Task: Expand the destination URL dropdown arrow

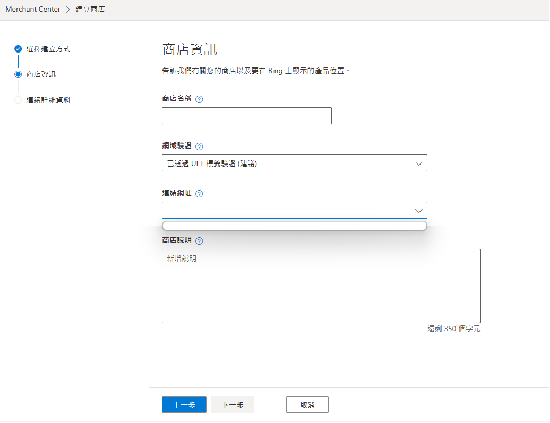Action: [418, 211]
